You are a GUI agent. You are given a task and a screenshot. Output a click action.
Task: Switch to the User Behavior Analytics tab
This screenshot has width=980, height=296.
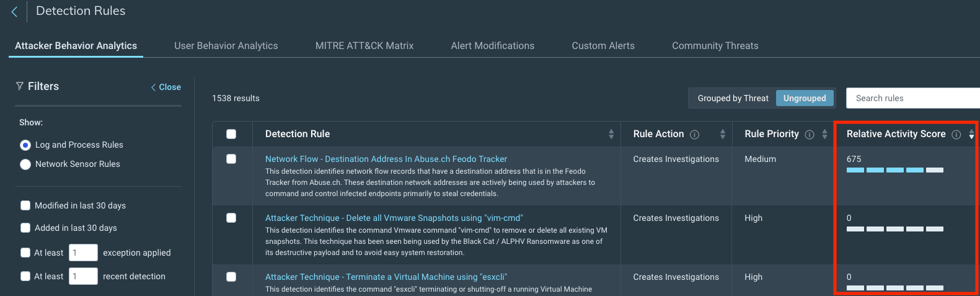tap(226, 46)
